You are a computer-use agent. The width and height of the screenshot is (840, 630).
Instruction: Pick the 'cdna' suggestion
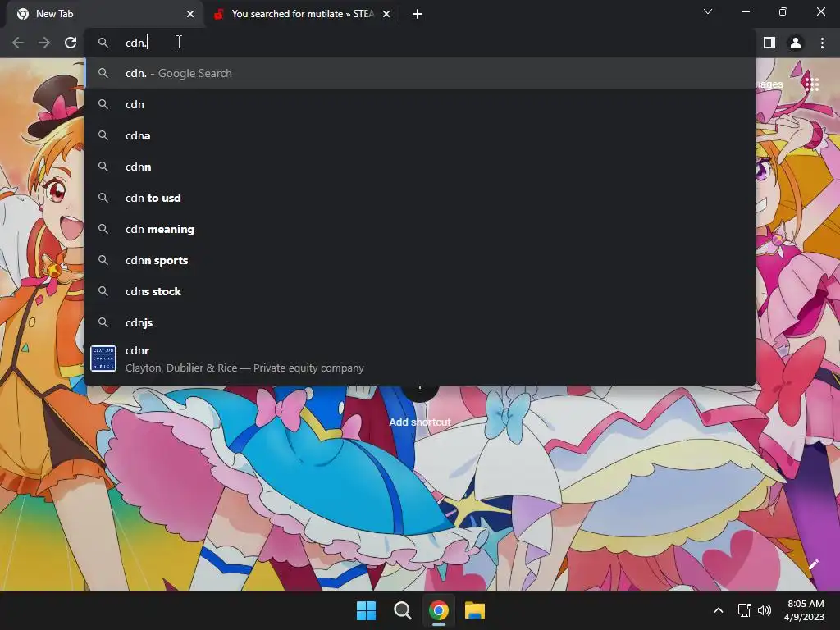point(420,135)
